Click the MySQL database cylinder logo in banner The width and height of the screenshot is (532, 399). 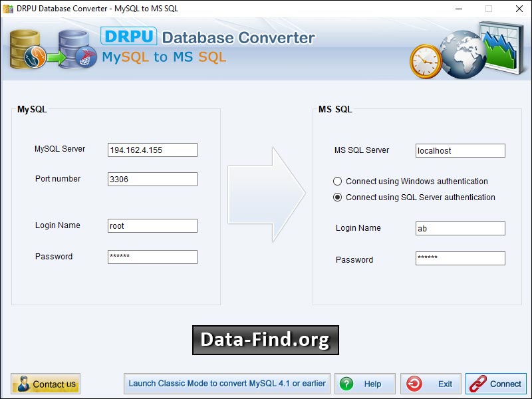click(x=22, y=49)
